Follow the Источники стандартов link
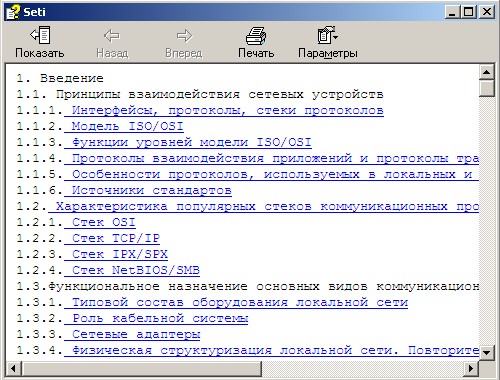 point(148,190)
